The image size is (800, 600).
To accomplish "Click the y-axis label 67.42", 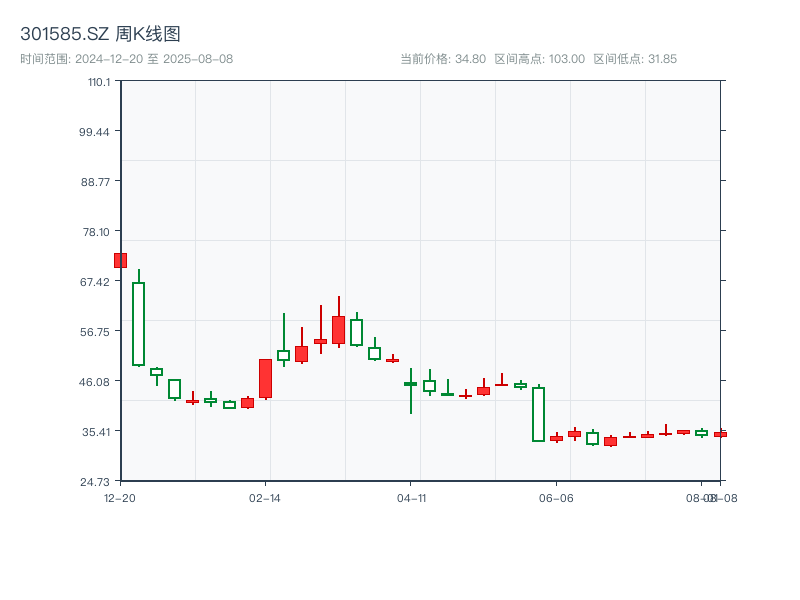I will [x=95, y=282].
